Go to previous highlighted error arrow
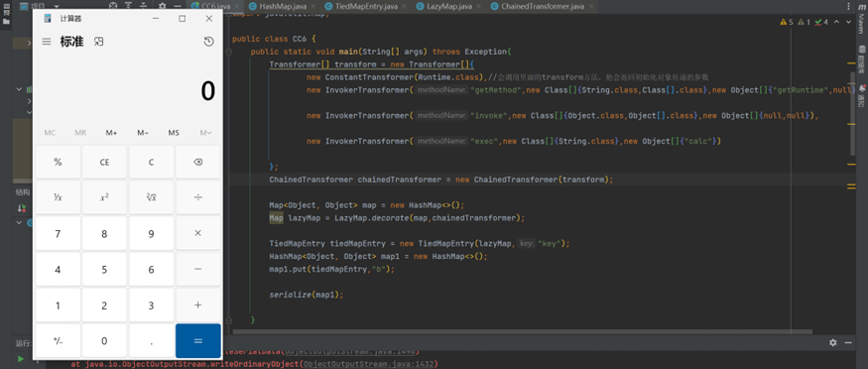 pos(836,22)
